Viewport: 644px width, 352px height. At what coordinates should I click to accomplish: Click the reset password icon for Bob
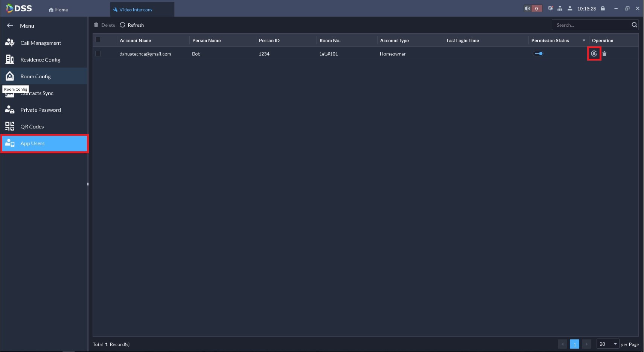[x=594, y=54]
